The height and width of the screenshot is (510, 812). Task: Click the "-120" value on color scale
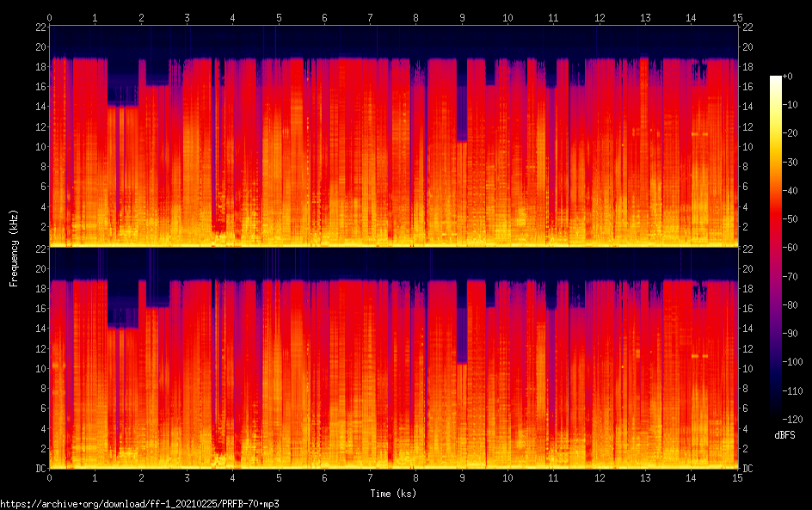coord(792,420)
